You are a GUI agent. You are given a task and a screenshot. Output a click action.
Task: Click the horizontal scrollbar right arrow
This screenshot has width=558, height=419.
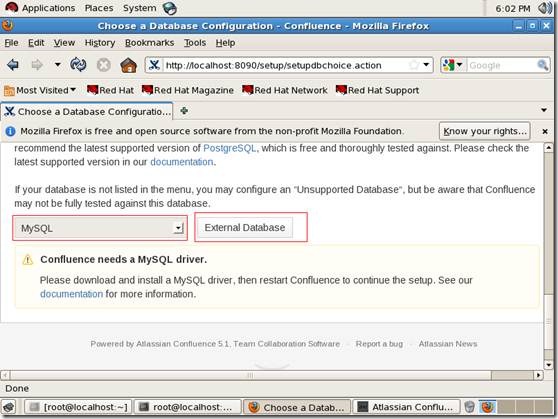(x=538, y=375)
